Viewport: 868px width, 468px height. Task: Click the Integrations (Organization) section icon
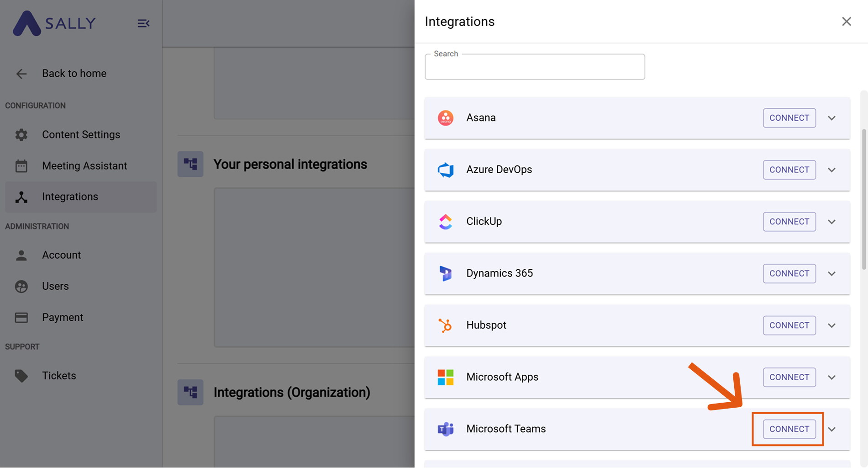190,392
